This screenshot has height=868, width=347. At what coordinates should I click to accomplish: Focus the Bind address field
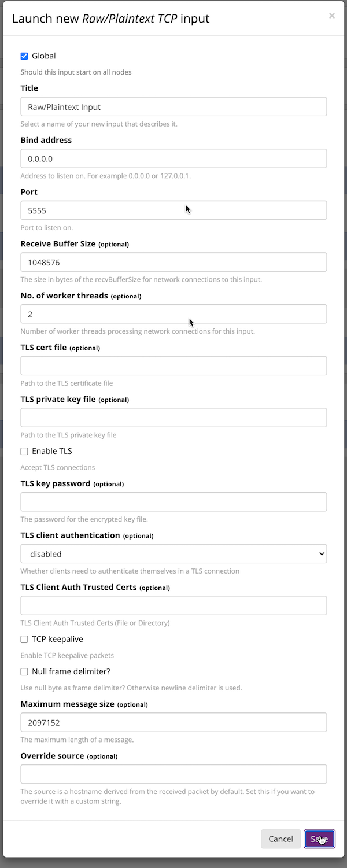pyautogui.click(x=173, y=158)
